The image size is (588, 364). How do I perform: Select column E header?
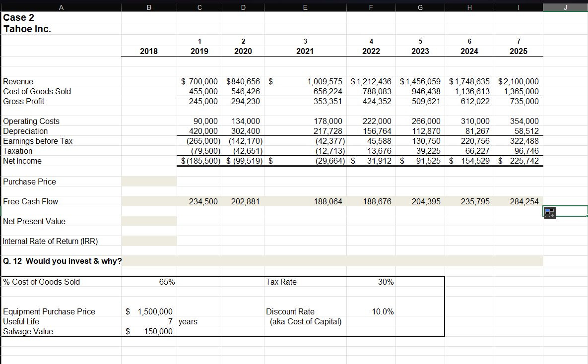[x=305, y=7]
